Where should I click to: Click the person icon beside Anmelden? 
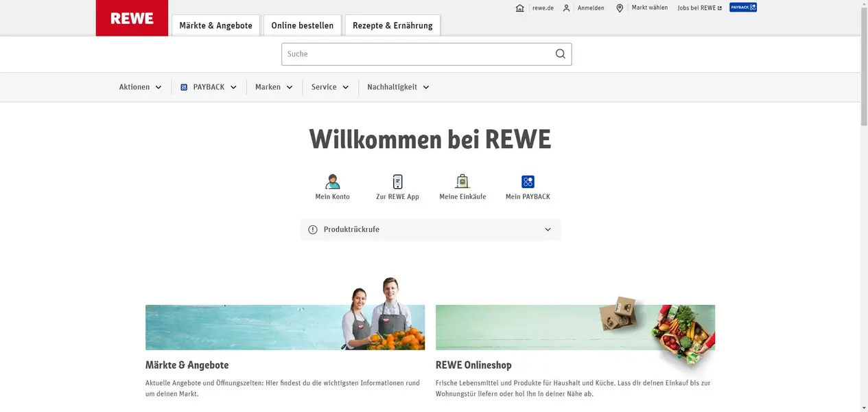[x=566, y=8]
